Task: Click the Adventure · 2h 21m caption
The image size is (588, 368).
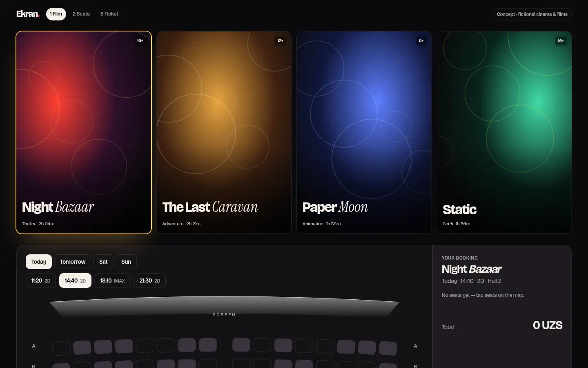Action: (181, 224)
